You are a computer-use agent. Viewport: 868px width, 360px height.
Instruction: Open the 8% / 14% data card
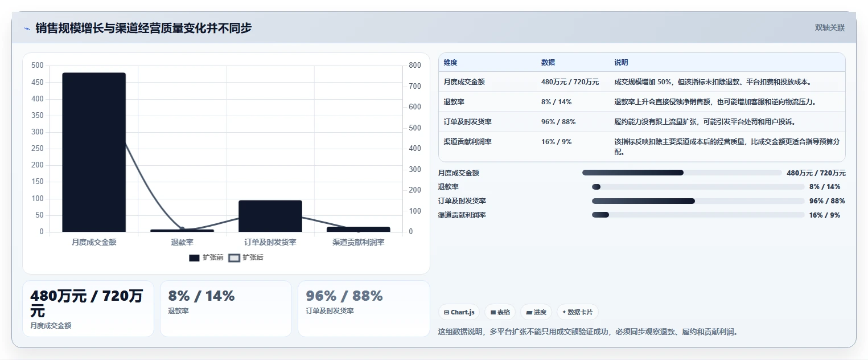point(226,309)
